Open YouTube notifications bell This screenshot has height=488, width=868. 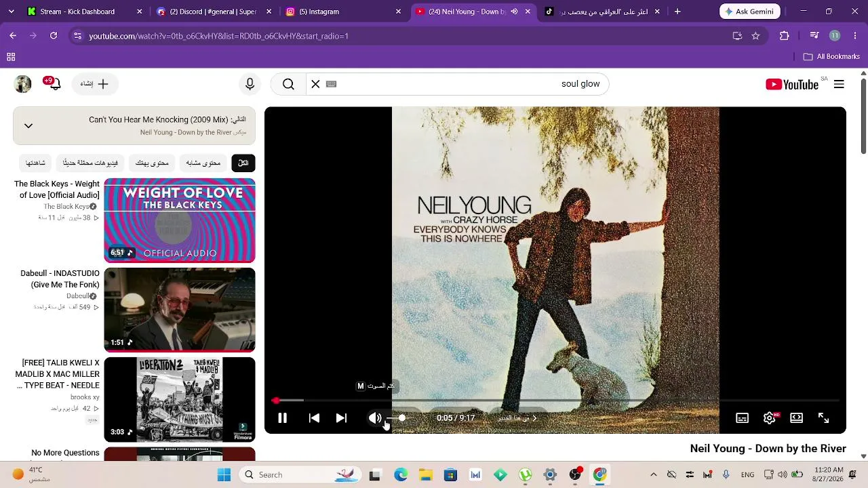(x=54, y=84)
